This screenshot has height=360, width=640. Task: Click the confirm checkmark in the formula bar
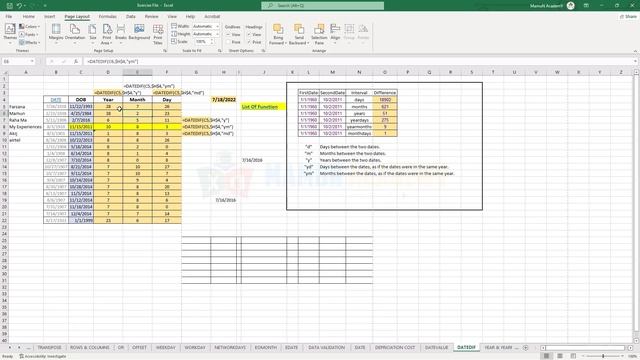coord(64,61)
